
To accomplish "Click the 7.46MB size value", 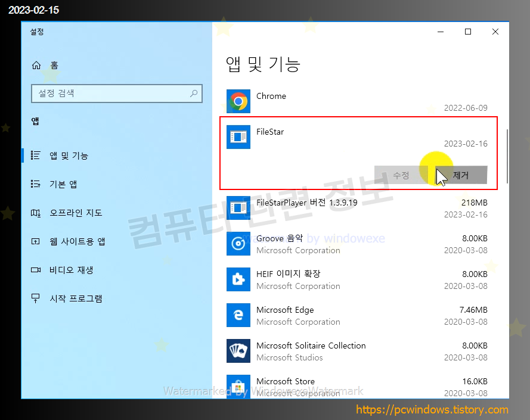I will [473, 310].
